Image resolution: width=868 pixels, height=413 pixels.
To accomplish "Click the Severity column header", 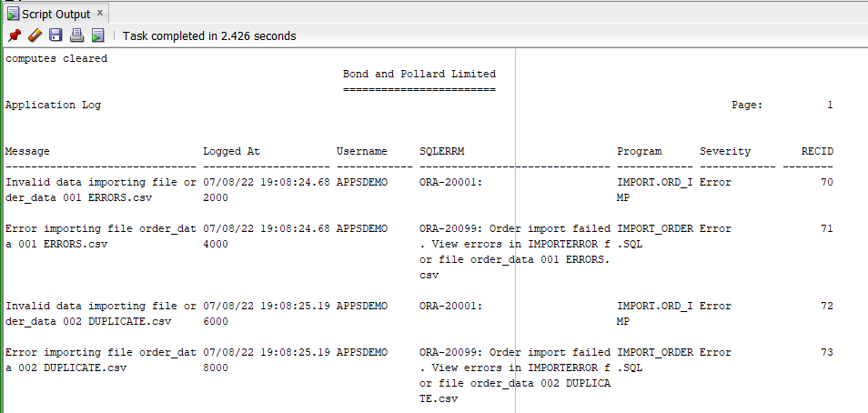I will (725, 151).
